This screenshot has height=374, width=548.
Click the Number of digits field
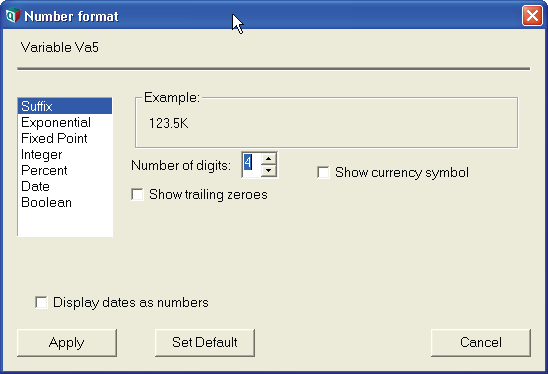tap(252, 165)
